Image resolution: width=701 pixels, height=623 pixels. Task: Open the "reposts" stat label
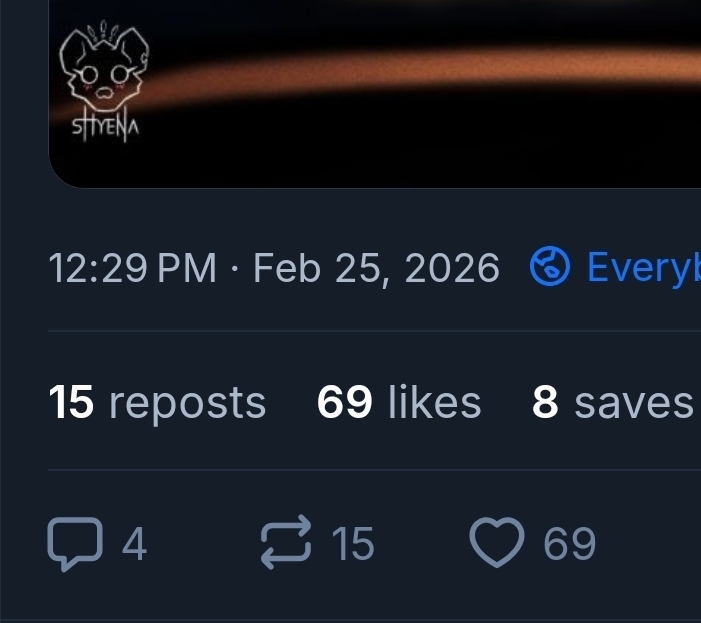tap(187, 403)
